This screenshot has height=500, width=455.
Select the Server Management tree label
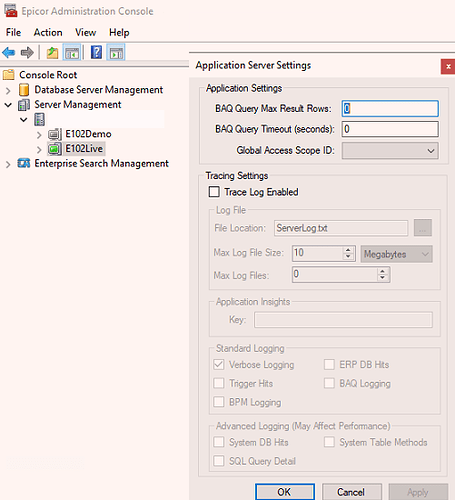(78, 105)
